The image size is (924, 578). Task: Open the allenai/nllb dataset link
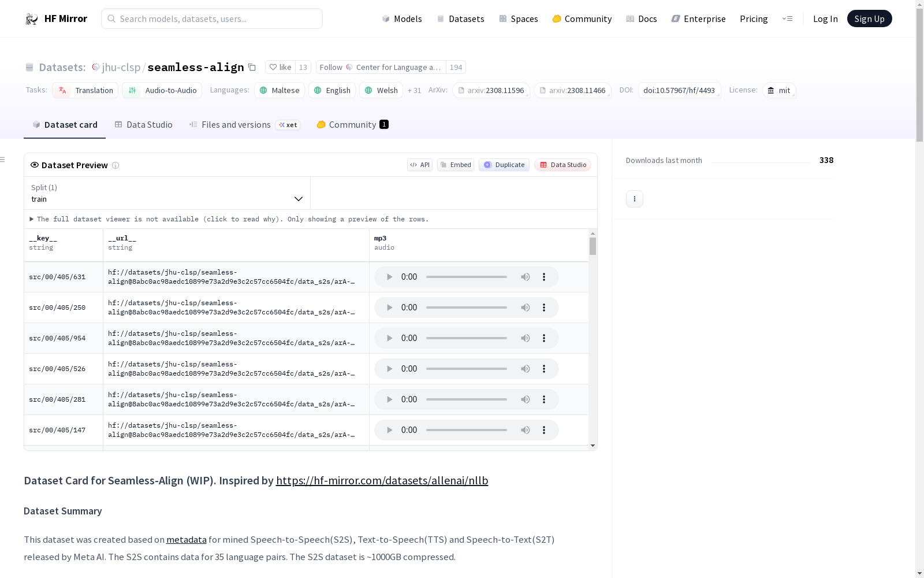point(382,481)
